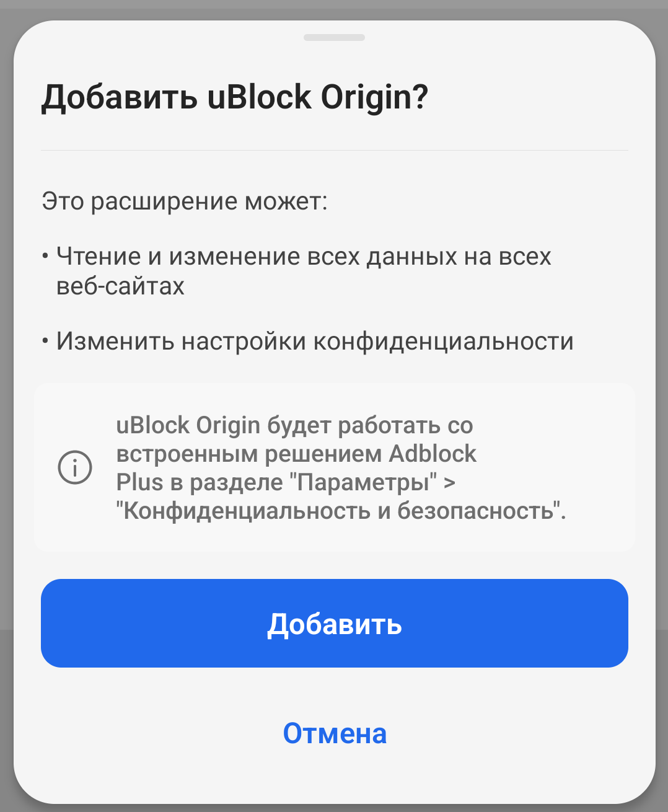This screenshot has height=812, width=668.
Task: Dismiss dialog via dimmed backdrop above sheet
Action: tap(335, 9)
